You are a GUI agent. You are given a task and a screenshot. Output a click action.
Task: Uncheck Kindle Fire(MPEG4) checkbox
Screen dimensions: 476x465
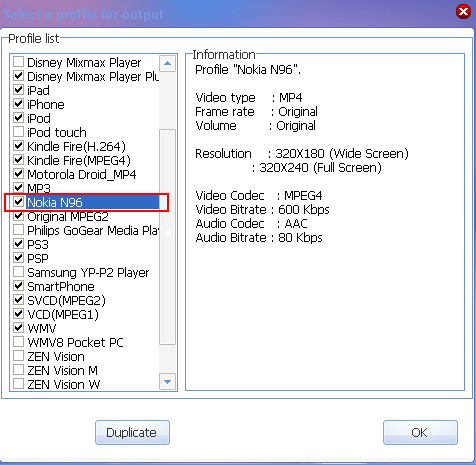(x=18, y=160)
